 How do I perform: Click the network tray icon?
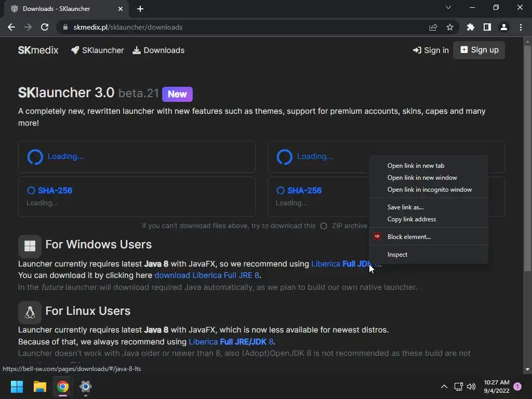[x=458, y=387]
